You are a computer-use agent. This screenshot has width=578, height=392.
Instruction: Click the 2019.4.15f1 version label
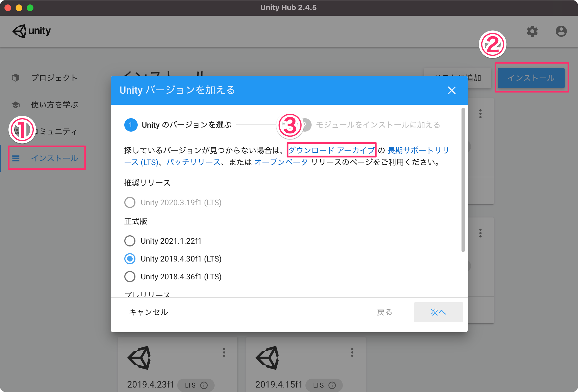pyautogui.click(x=279, y=384)
